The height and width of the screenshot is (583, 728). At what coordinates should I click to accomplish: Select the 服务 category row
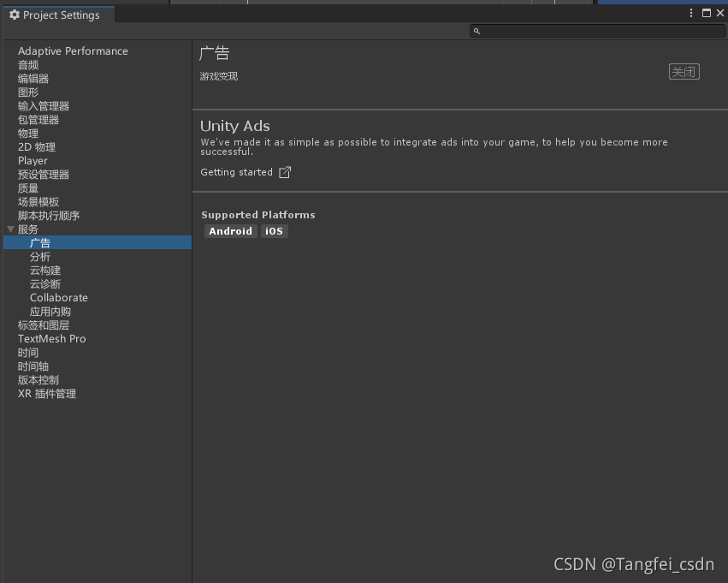(97, 229)
